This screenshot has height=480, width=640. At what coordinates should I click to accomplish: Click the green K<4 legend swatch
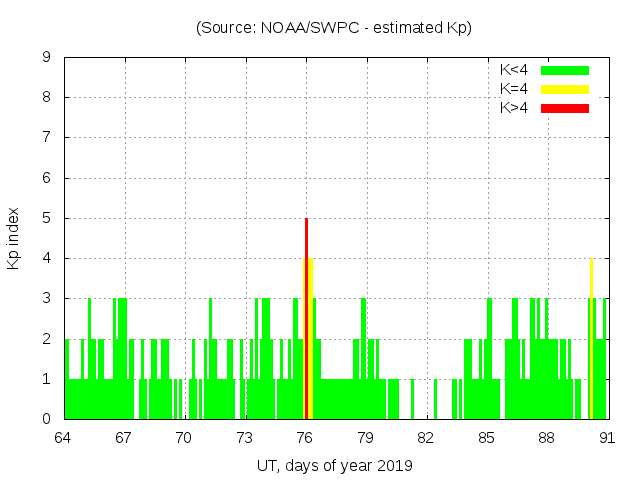565,70
